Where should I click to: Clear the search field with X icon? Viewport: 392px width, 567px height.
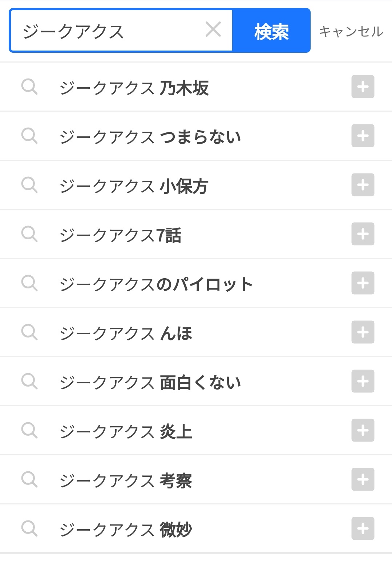click(x=213, y=29)
